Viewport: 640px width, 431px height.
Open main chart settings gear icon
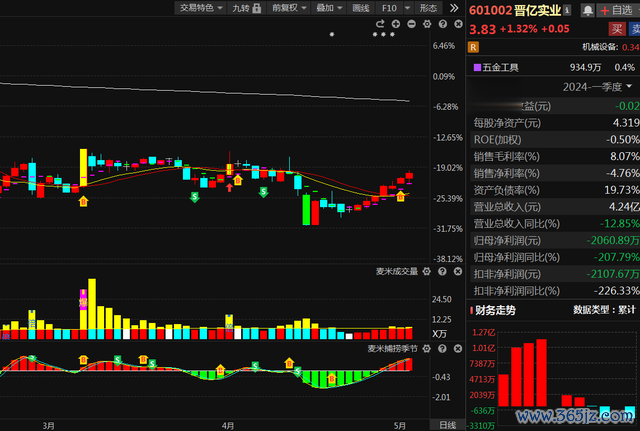coord(427,24)
